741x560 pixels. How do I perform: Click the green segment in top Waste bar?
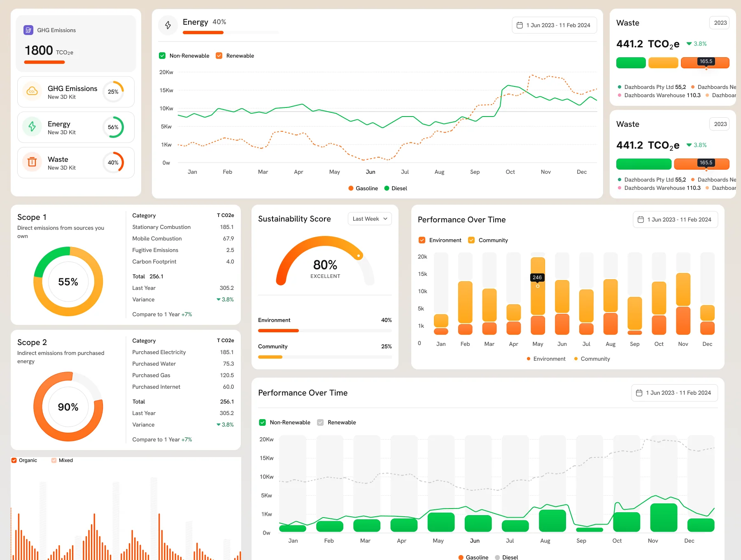(x=631, y=63)
